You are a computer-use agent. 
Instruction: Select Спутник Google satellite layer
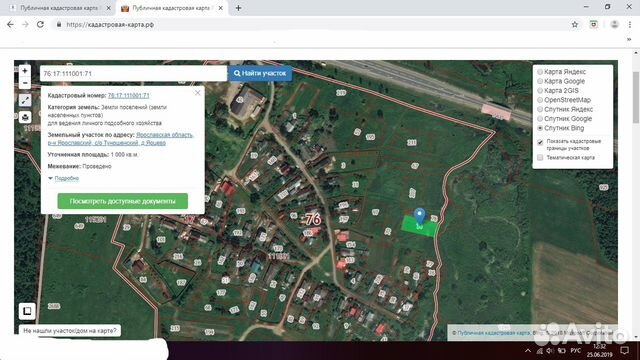tap(564, 118)
